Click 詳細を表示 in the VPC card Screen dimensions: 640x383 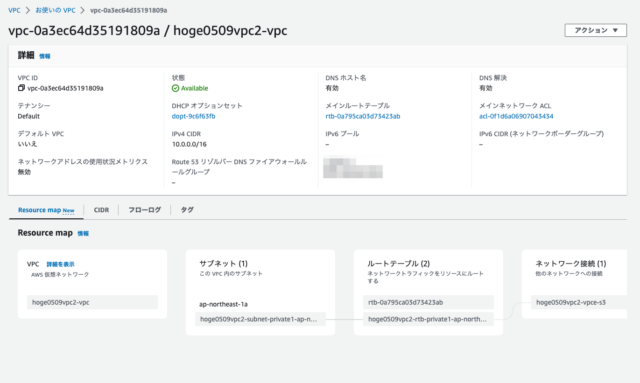pos(60,264)
